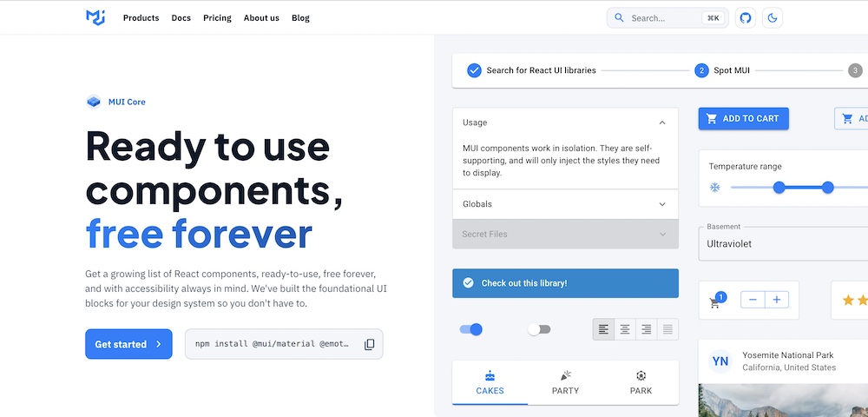Turn off the enabled blue switch
868x417 pixels.
[x=470, y=329]
